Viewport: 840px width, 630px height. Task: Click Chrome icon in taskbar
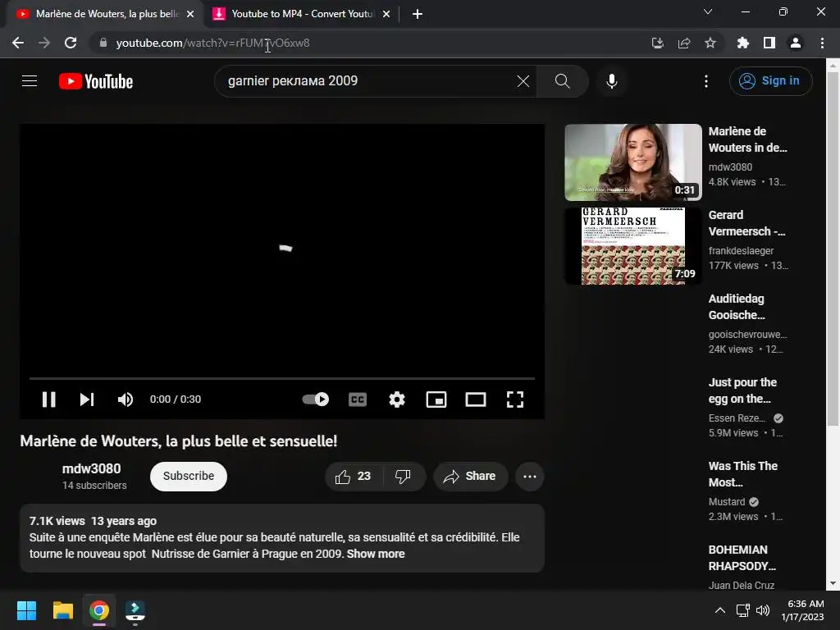99,610
